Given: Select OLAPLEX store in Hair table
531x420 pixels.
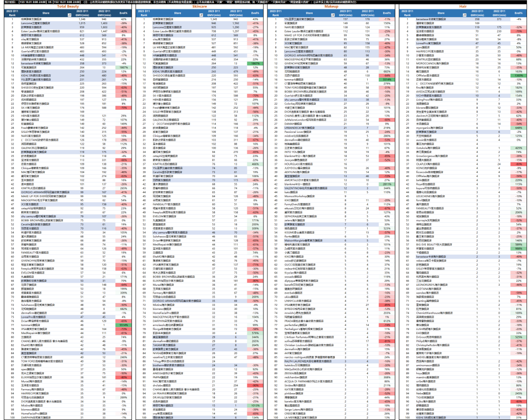Looking at the screenshot, I should pyautogui.click(x=428, y=164).
